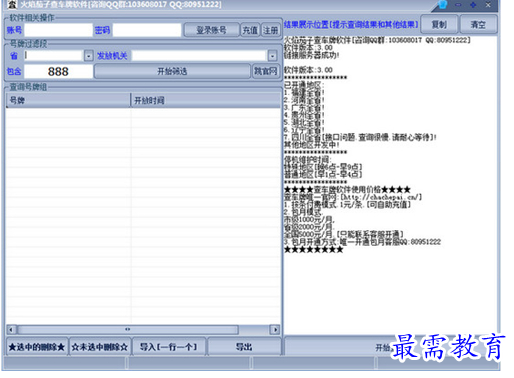This screenshot has width=514, height=378.
Task: Click the app icon in the title bar
Action: (x=12, y=4)
